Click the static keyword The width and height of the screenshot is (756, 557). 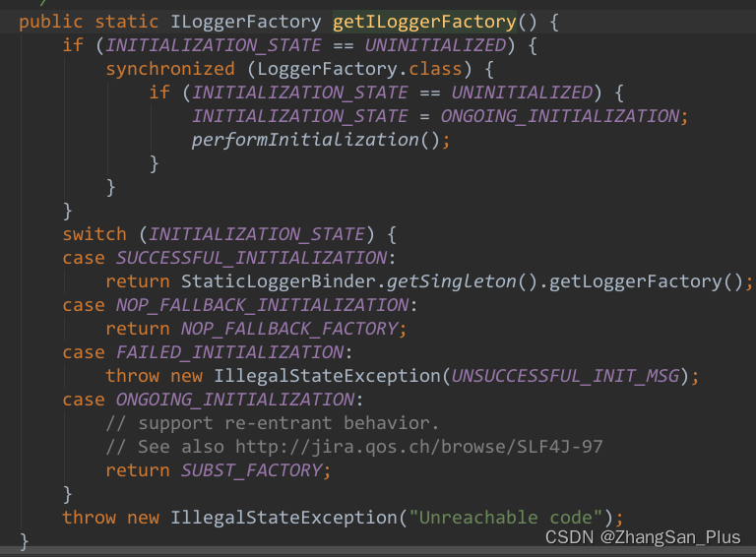pyautogui.click(x=126, y=23)
